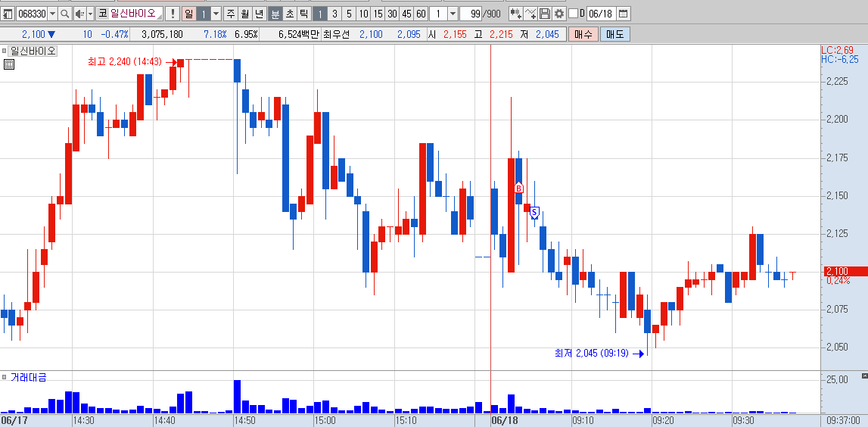Click the chart data table grid icon

[x=8, y=65]
